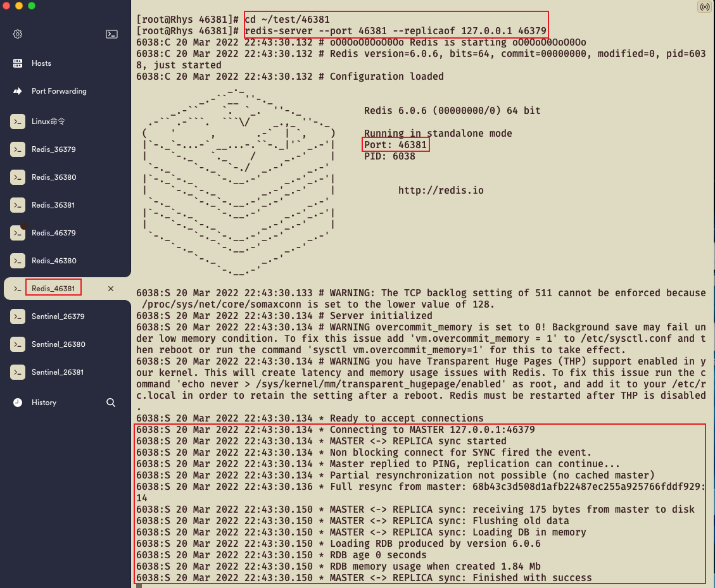This screenshot has width=715, height=588.
Task: Open Port Forwarding section
Action: click(x=59, y=91)
